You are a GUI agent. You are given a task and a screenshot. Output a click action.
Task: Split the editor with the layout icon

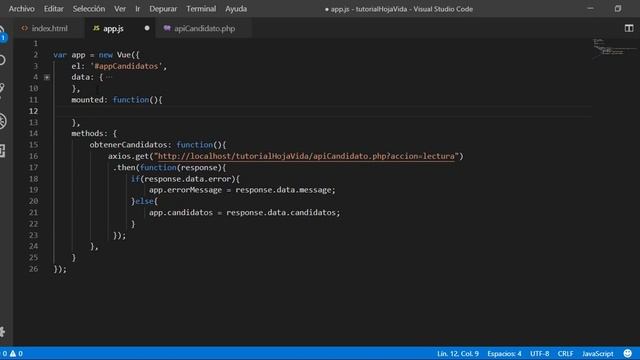tap(629, 28)
